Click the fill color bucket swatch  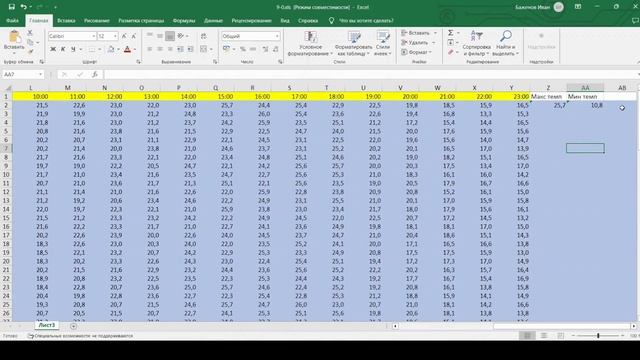[111, 49]
